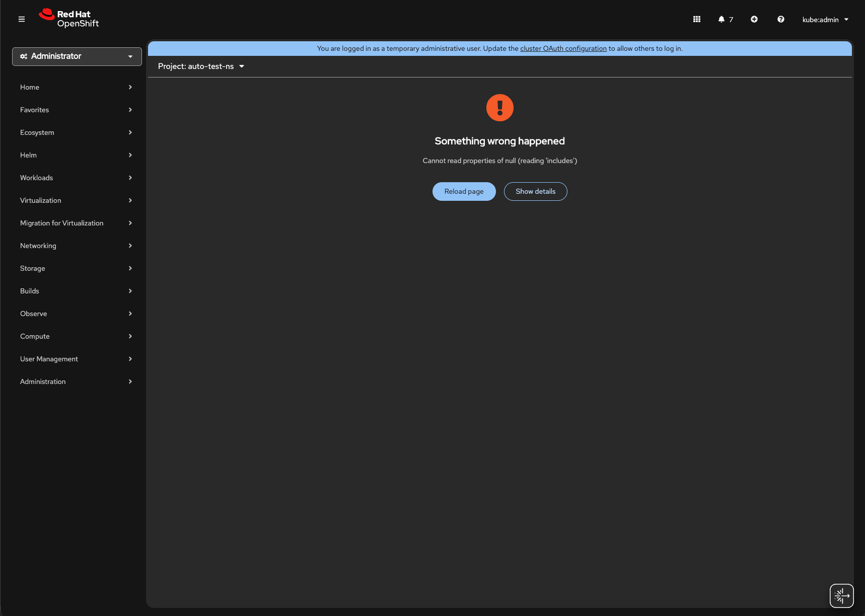865x616 pixels.
Task: Expand the Home navigation section
Action: click(x=76, y=87)
